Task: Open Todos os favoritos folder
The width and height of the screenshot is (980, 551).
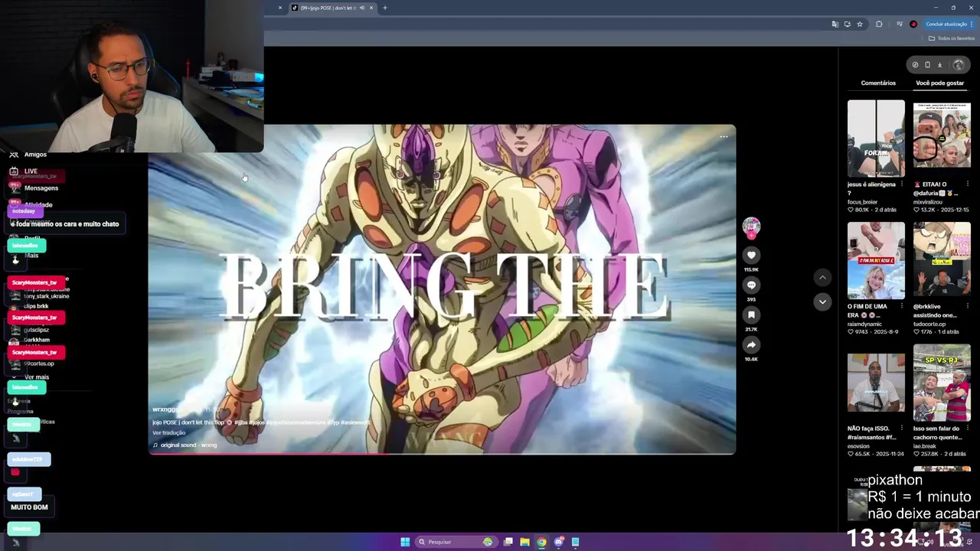Action: click(952, 38)
